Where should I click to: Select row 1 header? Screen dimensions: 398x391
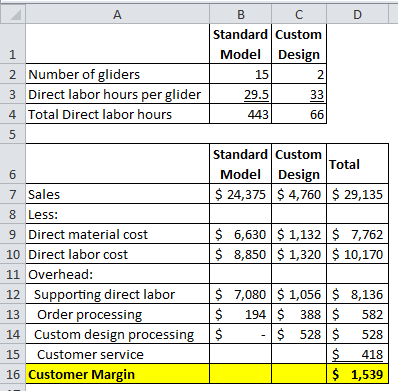(x=13, y=44)
